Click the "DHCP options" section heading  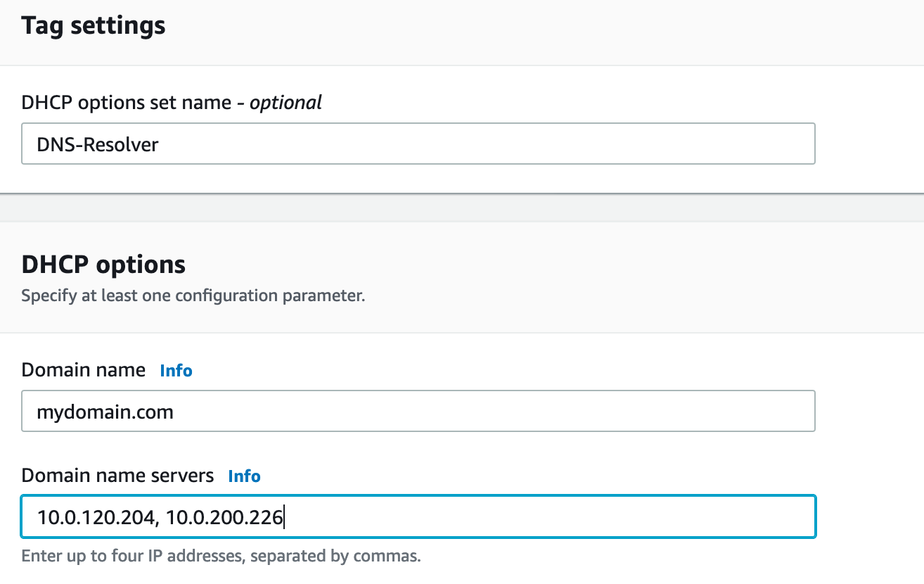103,265
